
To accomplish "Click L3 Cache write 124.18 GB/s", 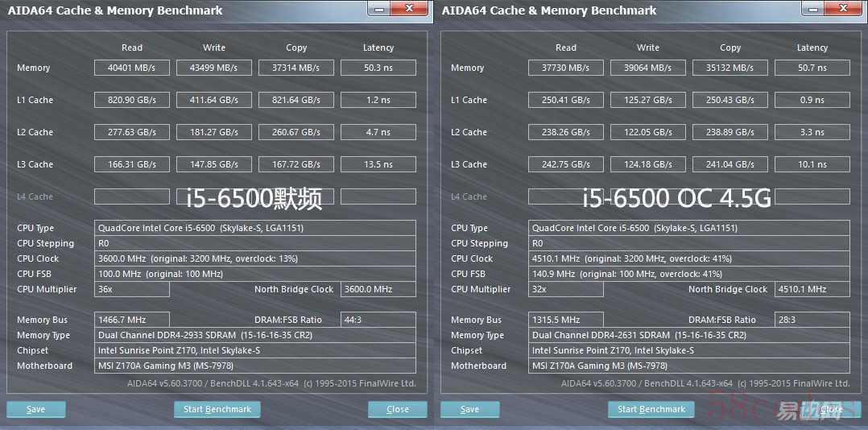I will (x=647, y=163).
